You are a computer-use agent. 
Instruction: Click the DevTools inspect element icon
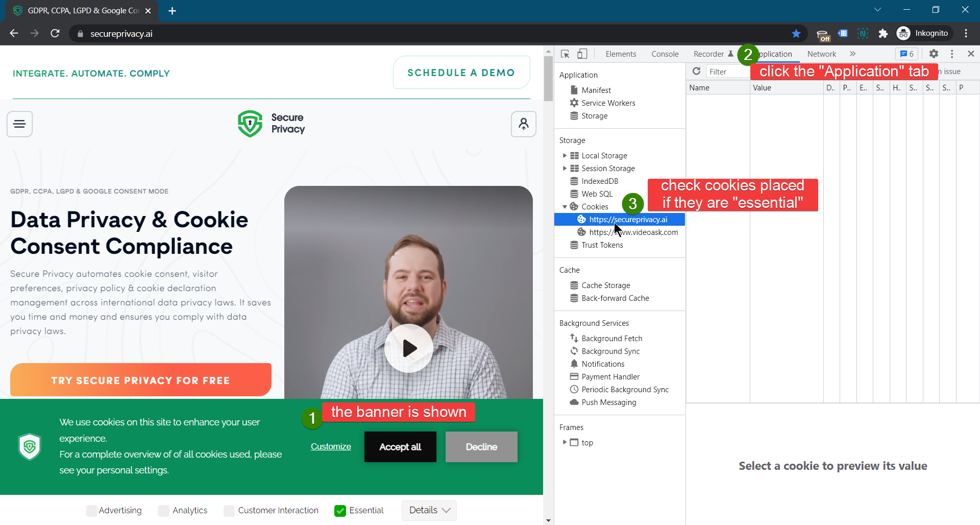565,54
